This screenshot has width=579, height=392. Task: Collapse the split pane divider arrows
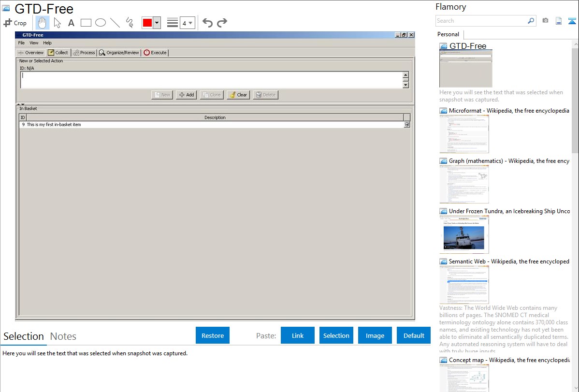click(x=20, y=104)
